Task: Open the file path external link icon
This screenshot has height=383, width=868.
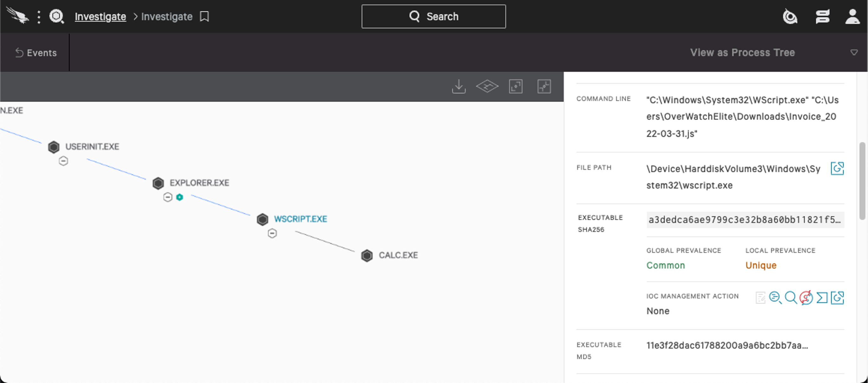Action: click(837, 168)
